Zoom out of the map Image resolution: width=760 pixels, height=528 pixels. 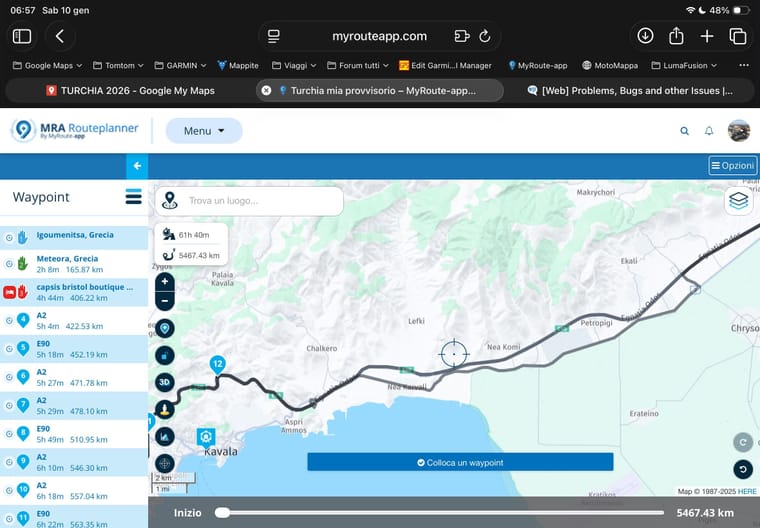(x=165, y=300)
